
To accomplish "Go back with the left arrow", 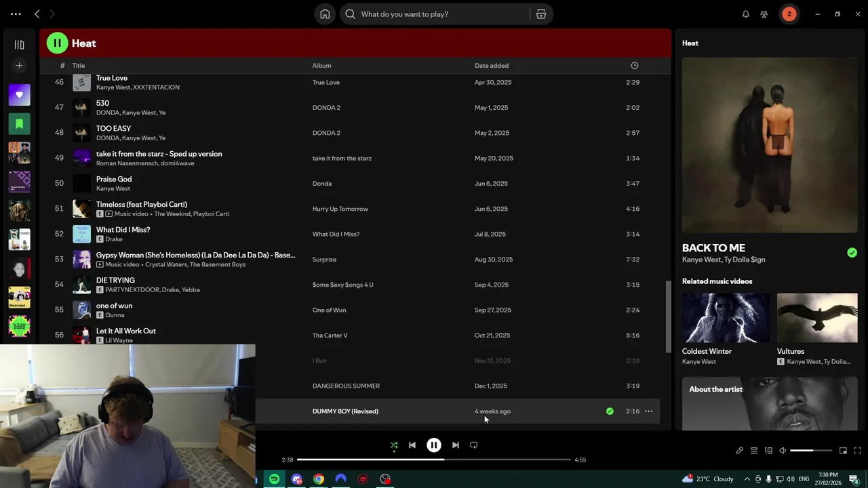I will pos(37,14).
